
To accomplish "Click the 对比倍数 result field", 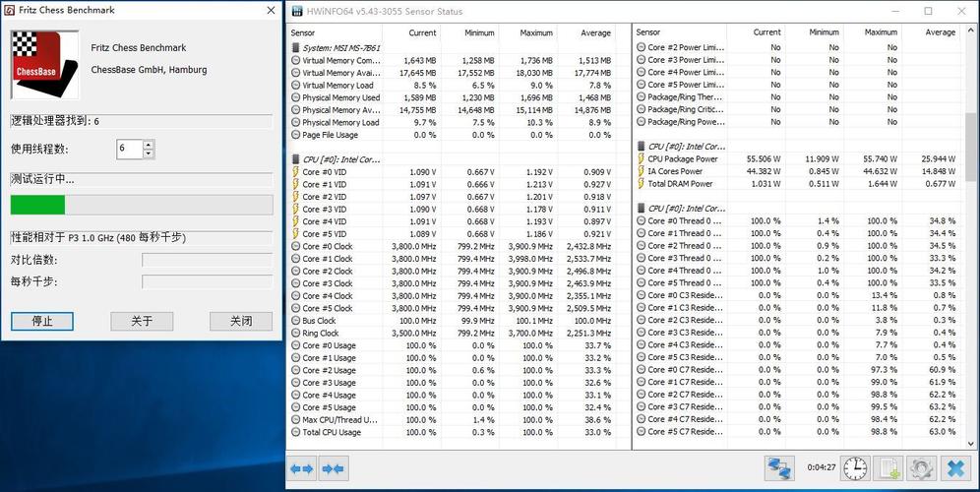I will pyautogui.click(x=207, y=260).
